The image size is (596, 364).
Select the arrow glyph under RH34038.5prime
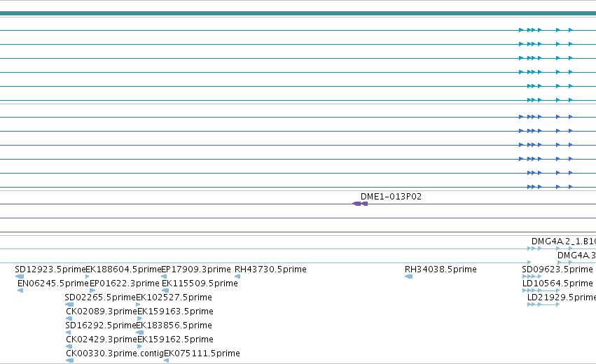click(408, 276)
